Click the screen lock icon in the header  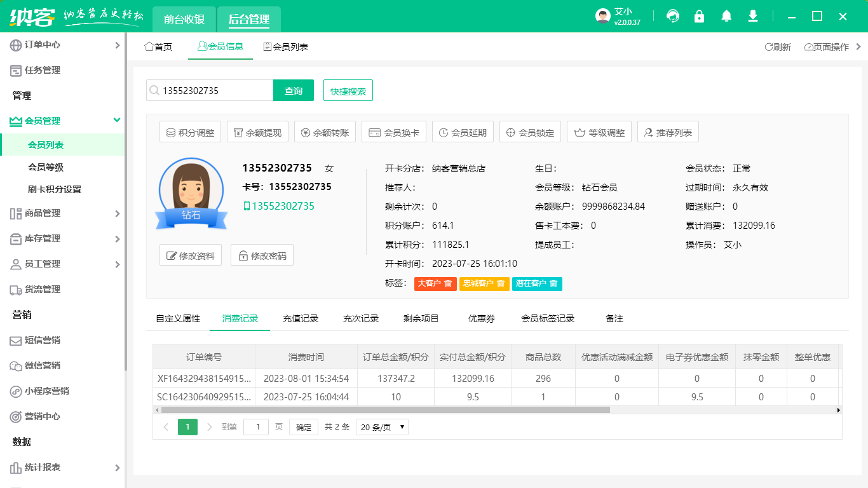pos(699,16)
